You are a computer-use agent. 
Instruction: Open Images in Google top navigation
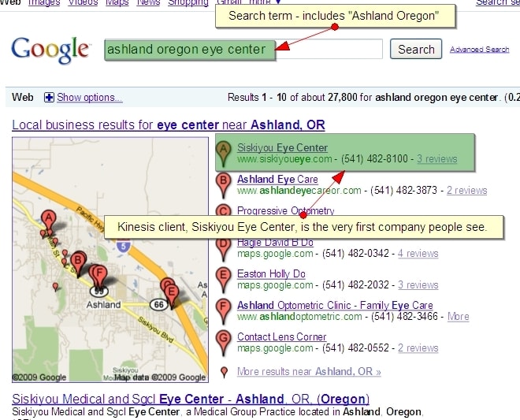coord(44,2)
